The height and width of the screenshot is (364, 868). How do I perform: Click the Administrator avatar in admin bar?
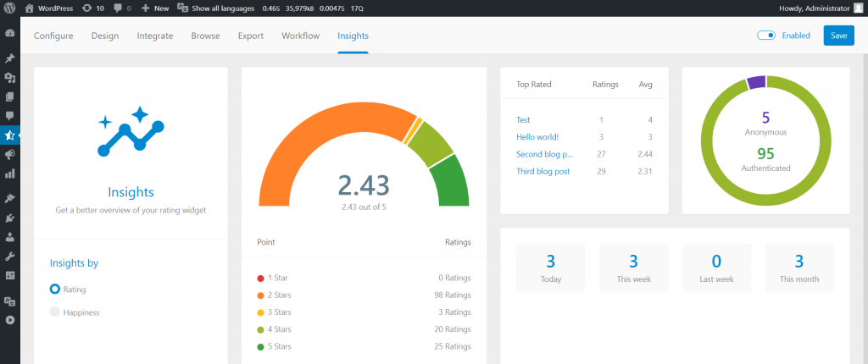click(858, 8)
